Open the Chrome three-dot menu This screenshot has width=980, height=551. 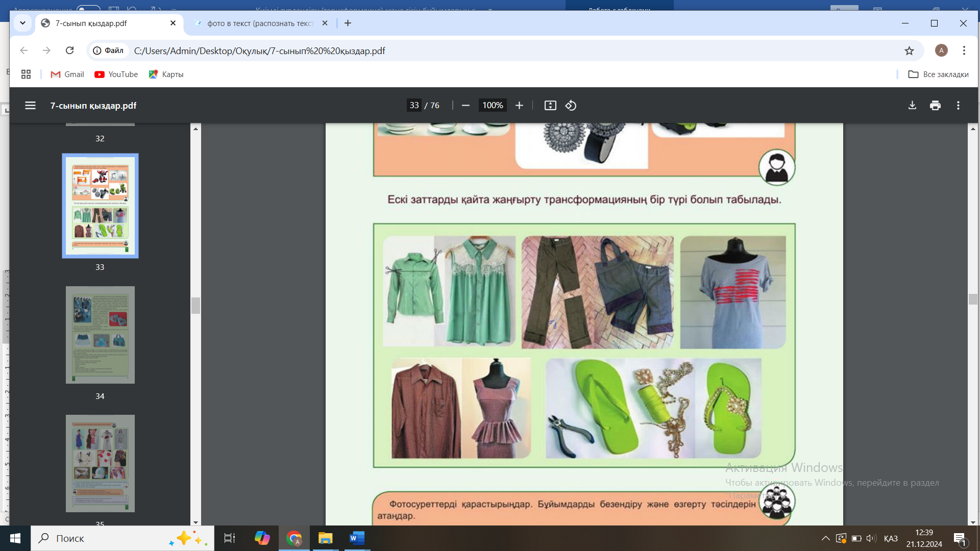(964, 51)
